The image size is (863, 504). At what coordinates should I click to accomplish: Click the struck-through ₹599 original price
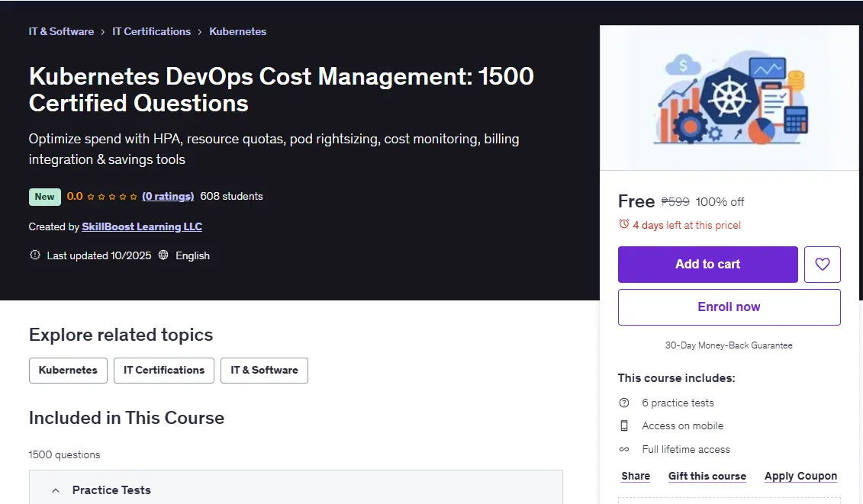point(675,202)
